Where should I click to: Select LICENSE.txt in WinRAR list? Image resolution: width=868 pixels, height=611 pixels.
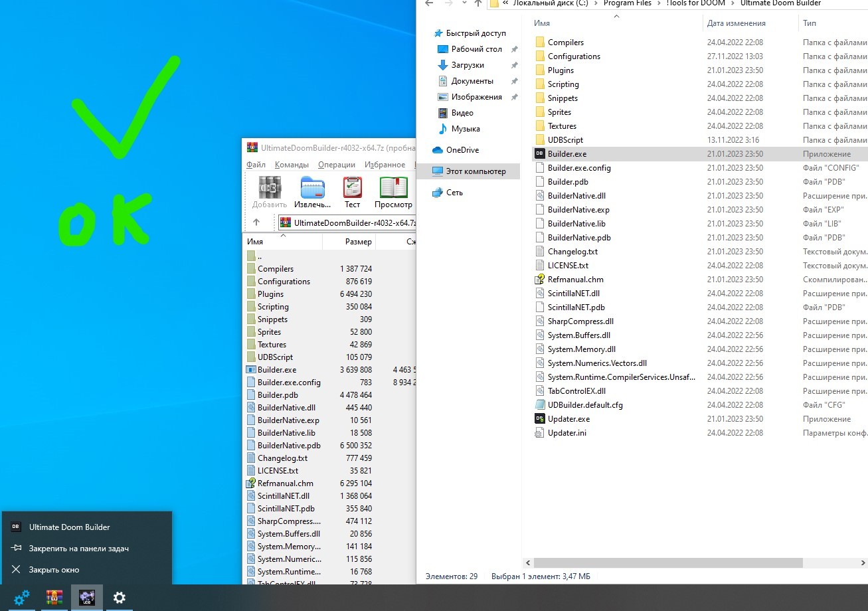pyautogui.click(x=278, y=471)
